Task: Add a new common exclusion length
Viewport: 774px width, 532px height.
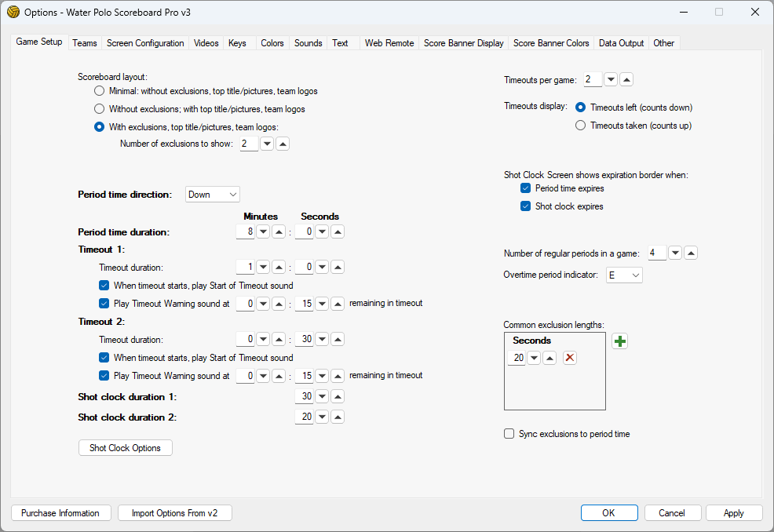Action: pos(619,341)
